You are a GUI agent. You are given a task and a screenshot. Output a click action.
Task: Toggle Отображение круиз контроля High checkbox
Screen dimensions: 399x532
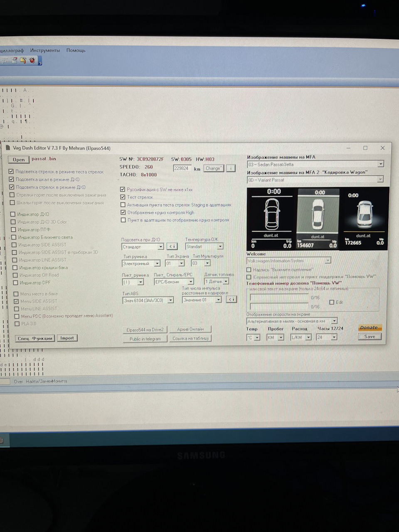(123, 212)
